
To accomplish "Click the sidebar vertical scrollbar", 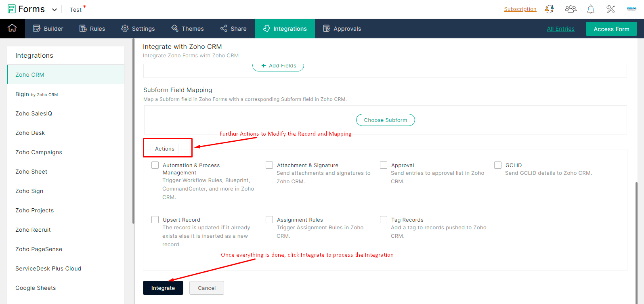I will tap(133, 131).
